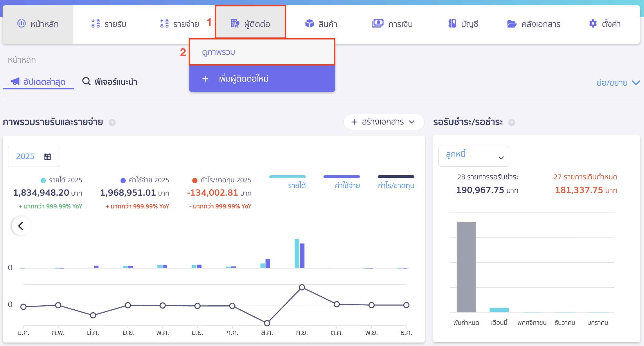Expand the สร้างเอกสาร dropdown

point(384,122)
